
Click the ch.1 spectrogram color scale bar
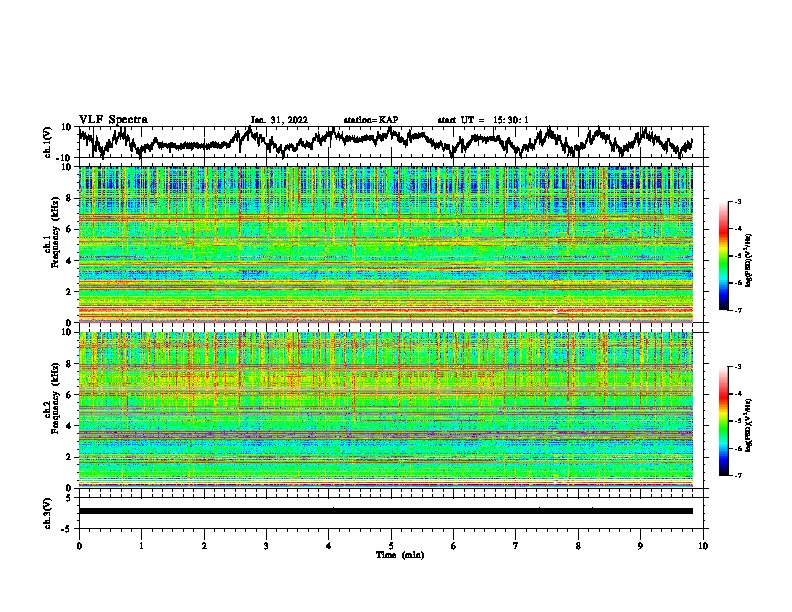(724, 256)
